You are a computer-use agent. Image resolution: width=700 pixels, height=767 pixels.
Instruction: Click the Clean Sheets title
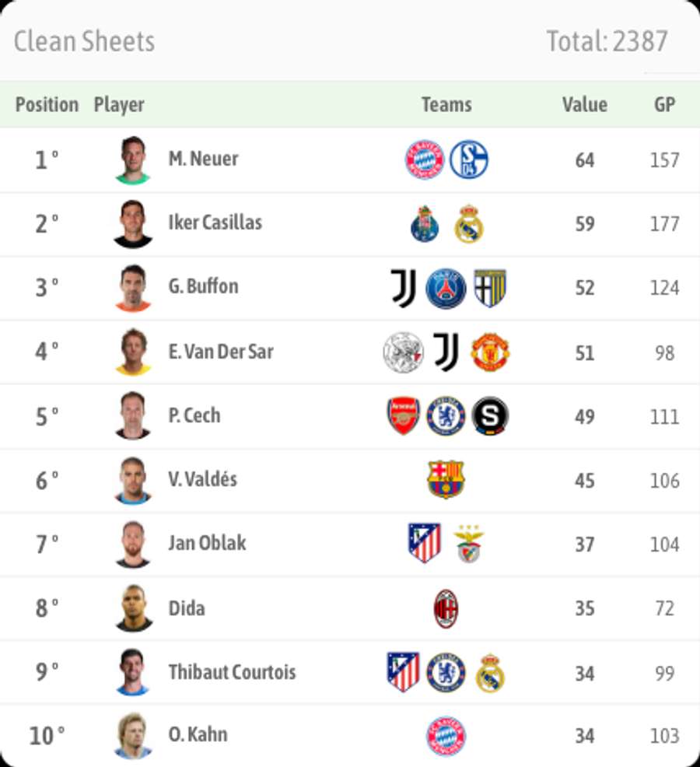(82, 40)
